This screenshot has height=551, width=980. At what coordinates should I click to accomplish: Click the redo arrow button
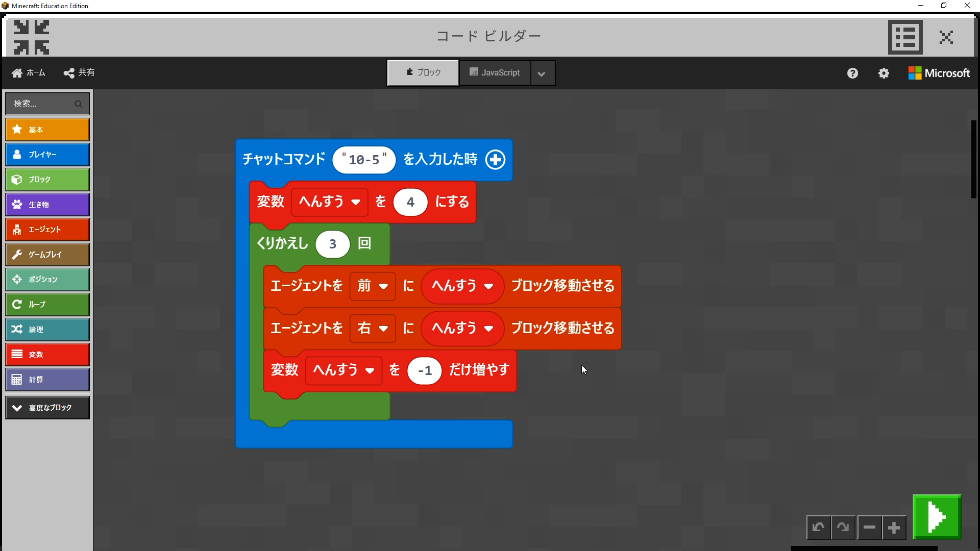843,528
